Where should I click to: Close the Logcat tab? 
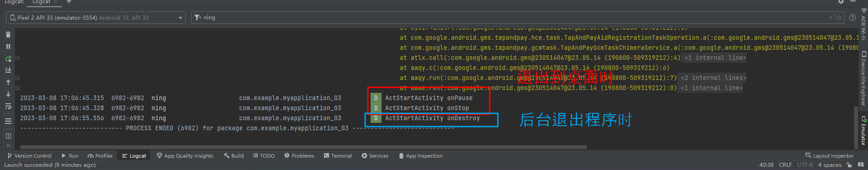55,2
